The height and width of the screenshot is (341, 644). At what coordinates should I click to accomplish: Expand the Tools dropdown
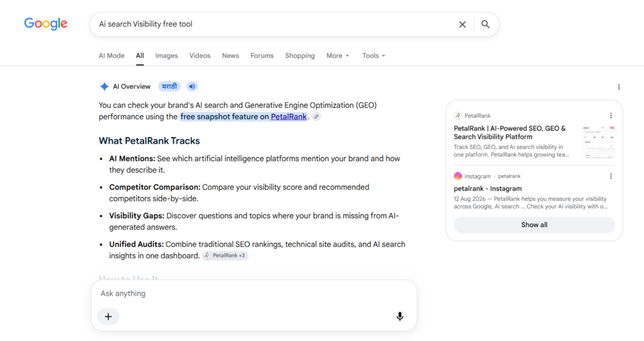374,56
